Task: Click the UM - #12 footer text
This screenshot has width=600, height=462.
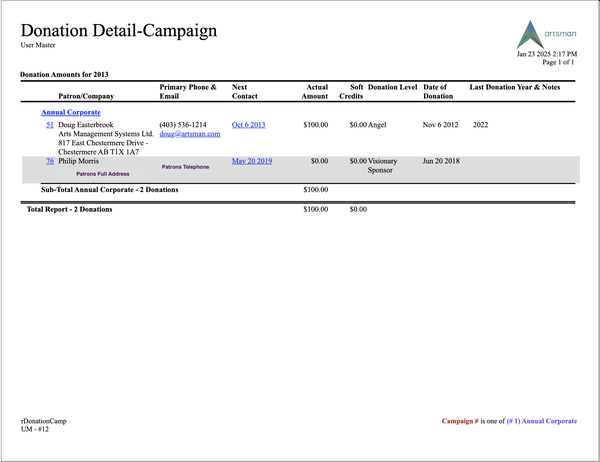Action: click(35, 429)
